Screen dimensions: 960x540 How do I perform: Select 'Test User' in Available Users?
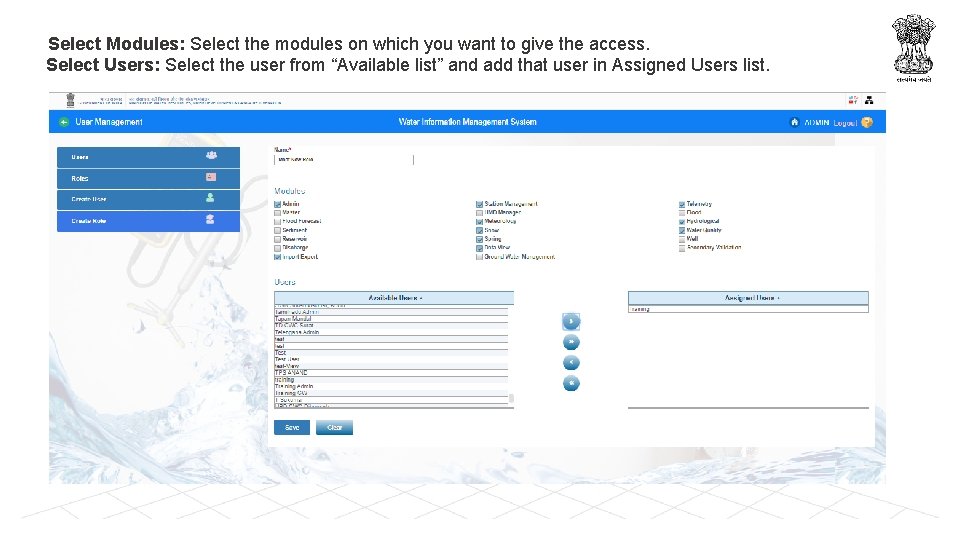coord(391,359)
